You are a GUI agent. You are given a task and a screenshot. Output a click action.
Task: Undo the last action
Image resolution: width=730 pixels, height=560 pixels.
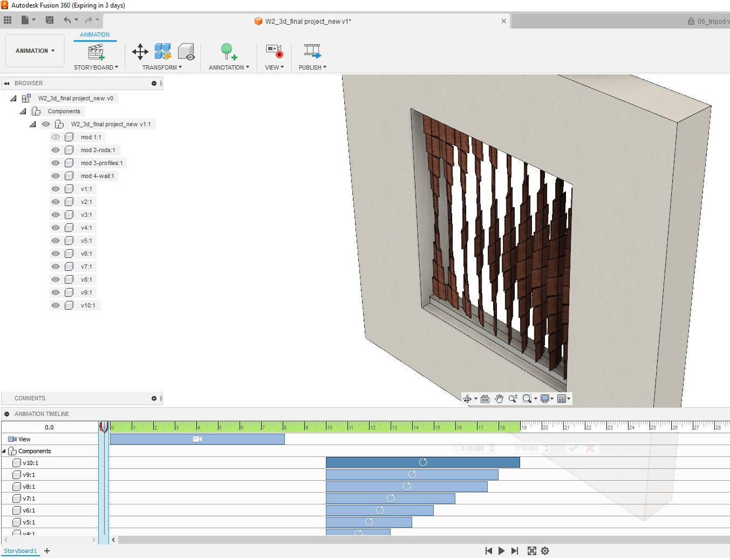pyautogui.click(x=67, y=20)
